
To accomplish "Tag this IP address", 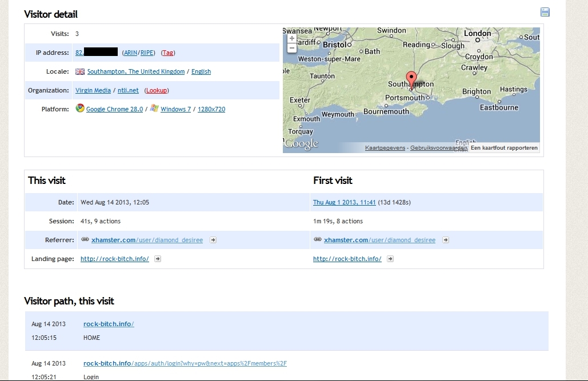I will 168,53.
